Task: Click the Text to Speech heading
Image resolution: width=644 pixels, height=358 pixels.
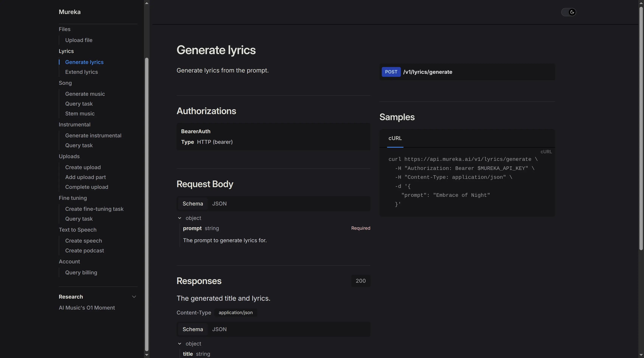Action: coord(78,230)
